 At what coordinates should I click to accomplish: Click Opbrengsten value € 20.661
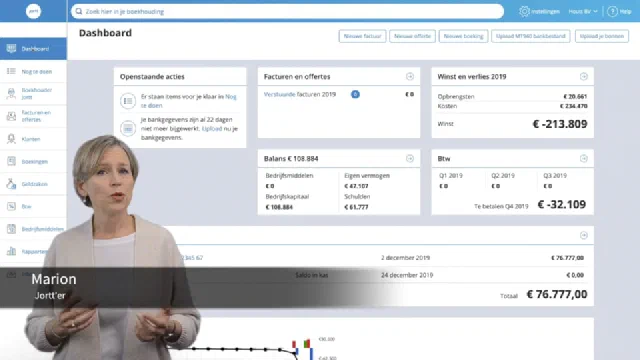tap(575, 97)
